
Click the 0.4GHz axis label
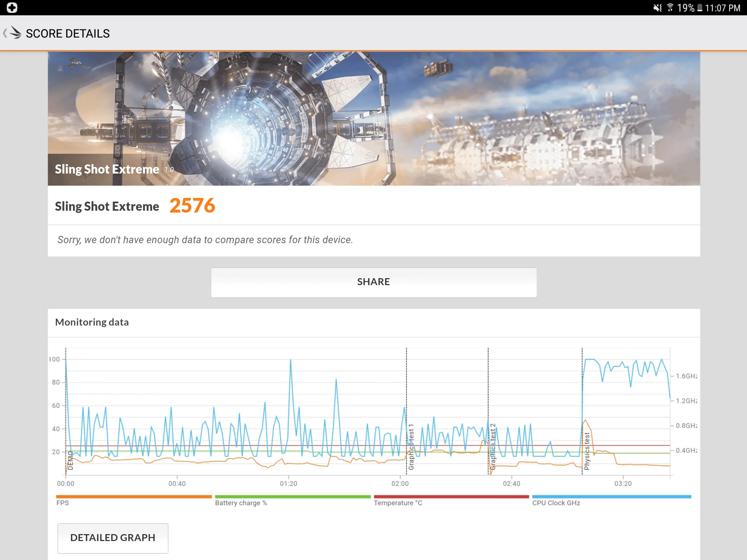(686, 451)
